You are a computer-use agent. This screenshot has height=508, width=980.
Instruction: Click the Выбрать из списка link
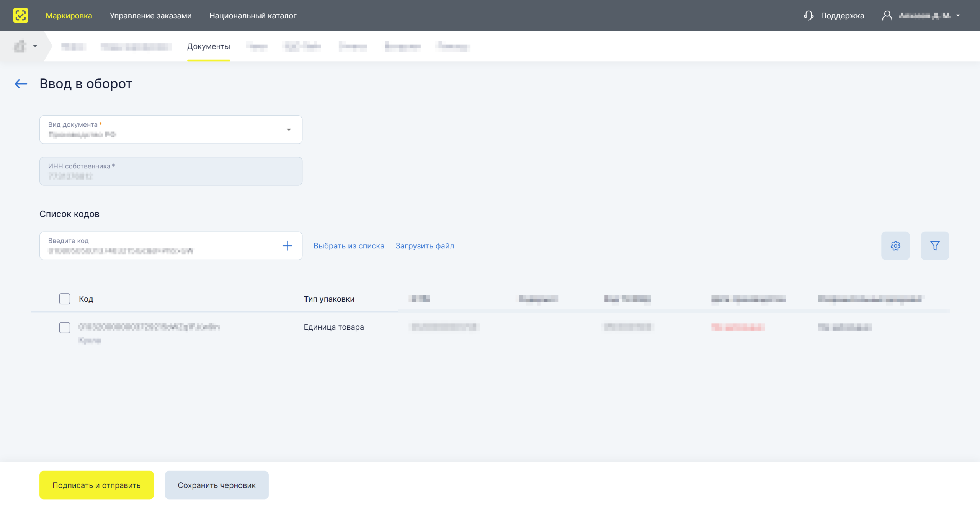click(x=349, y=246)
